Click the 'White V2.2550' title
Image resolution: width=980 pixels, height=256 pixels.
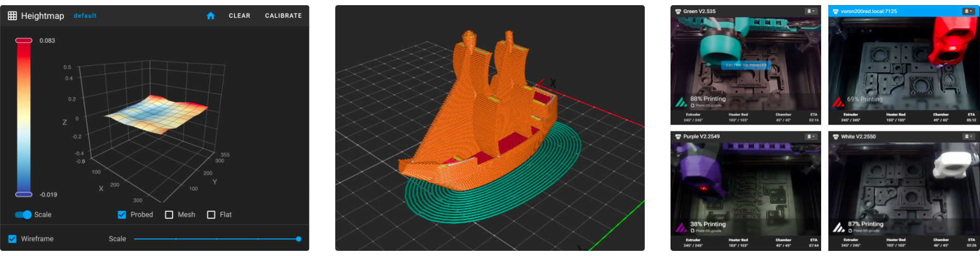coord(858,136)
